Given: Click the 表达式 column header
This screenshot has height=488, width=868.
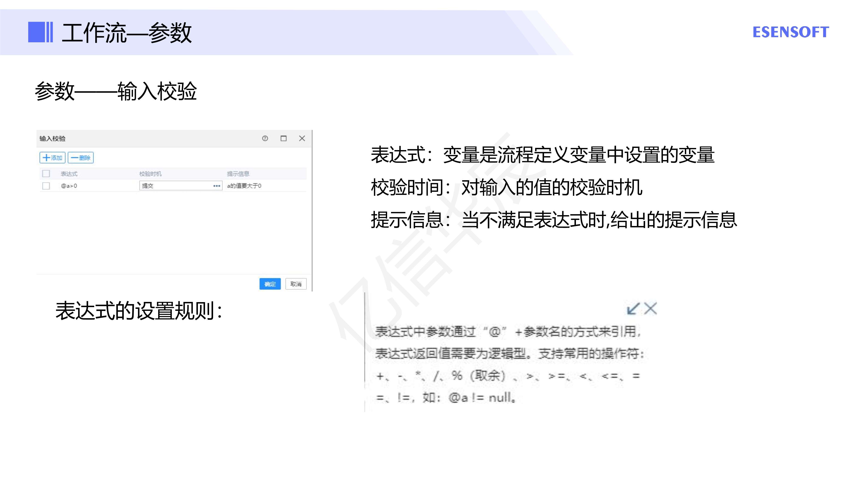Looking at the screenshot, I should pyautogui.click(x=69, y=174).
